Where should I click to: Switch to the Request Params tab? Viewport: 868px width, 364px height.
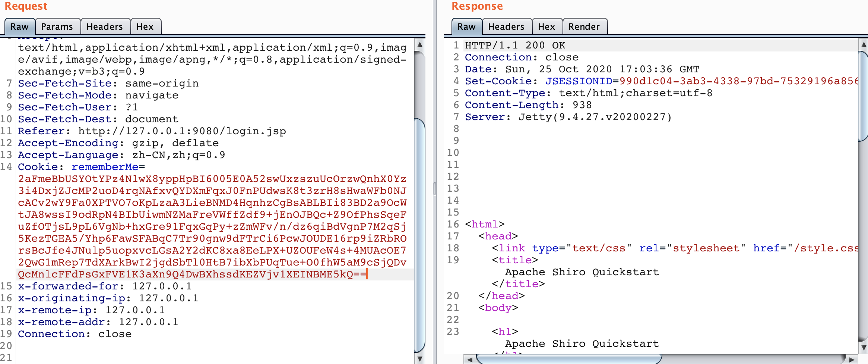57,27
